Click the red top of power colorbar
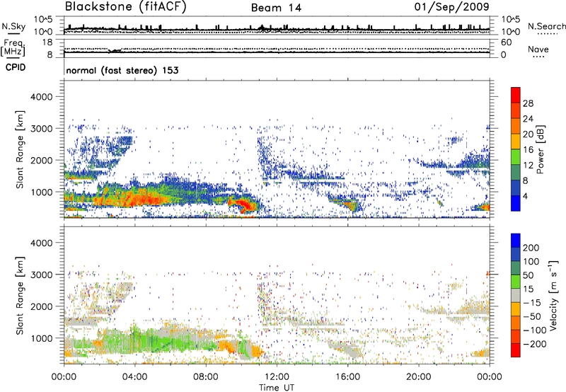566x392 pixels. tap(516, 95)
